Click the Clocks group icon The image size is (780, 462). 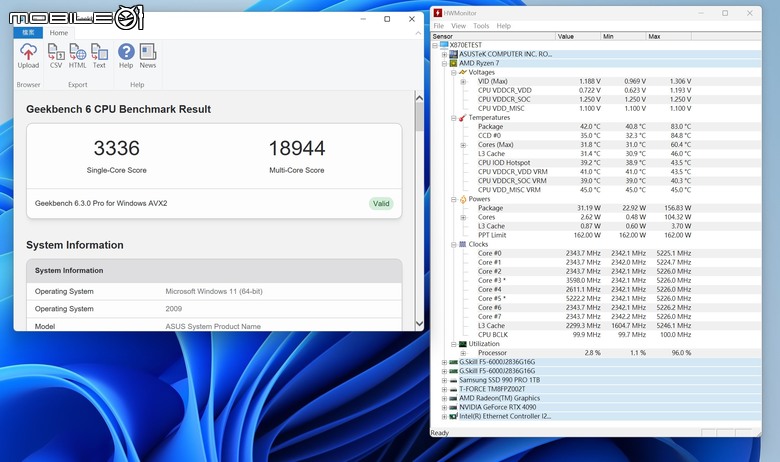pyautogui.click(x=463, y=244)
